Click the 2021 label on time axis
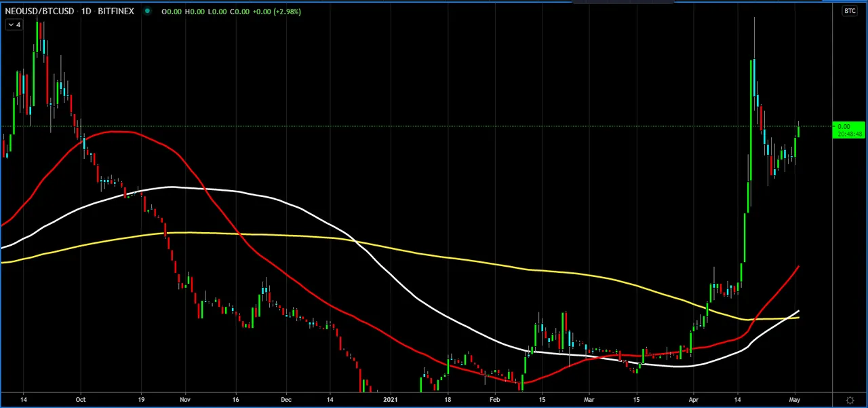Viewport: 868px width, 408px height. pyautogui.click(x=391, y=400)
